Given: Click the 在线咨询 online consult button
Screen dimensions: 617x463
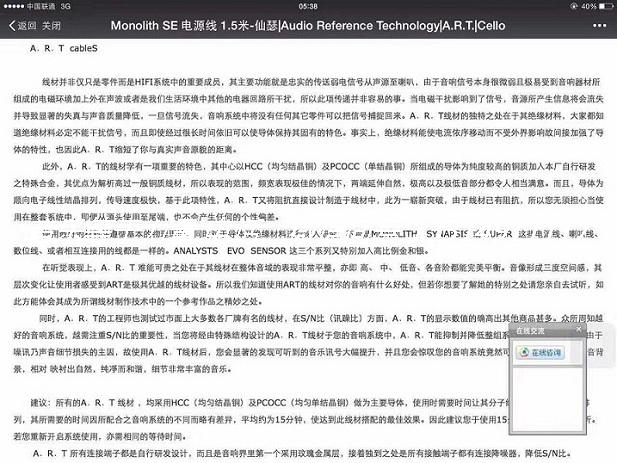Looking at the screenshot, I should (x=541, y=352).
